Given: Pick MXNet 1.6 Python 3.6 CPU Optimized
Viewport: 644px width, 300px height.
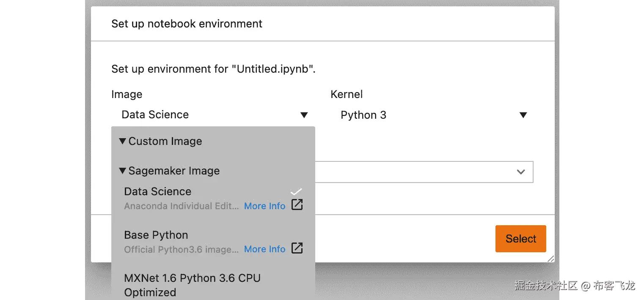Looking at the screenshot, I should 192,285.
